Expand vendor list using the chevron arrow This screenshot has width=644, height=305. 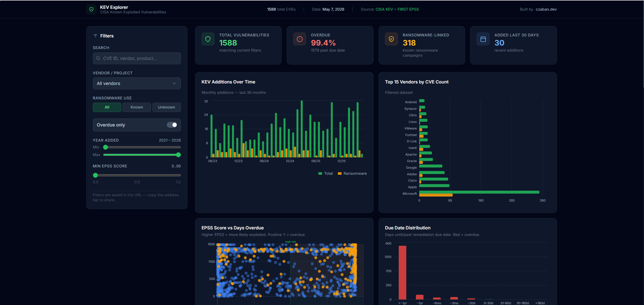pyautogui.click(x=174, y=83)
